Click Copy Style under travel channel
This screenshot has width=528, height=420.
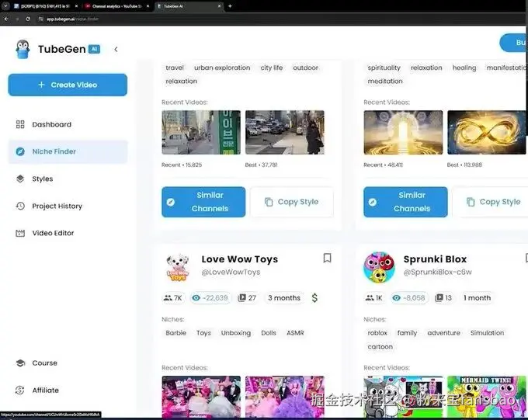pyautogui.click(x=292, y=202)
